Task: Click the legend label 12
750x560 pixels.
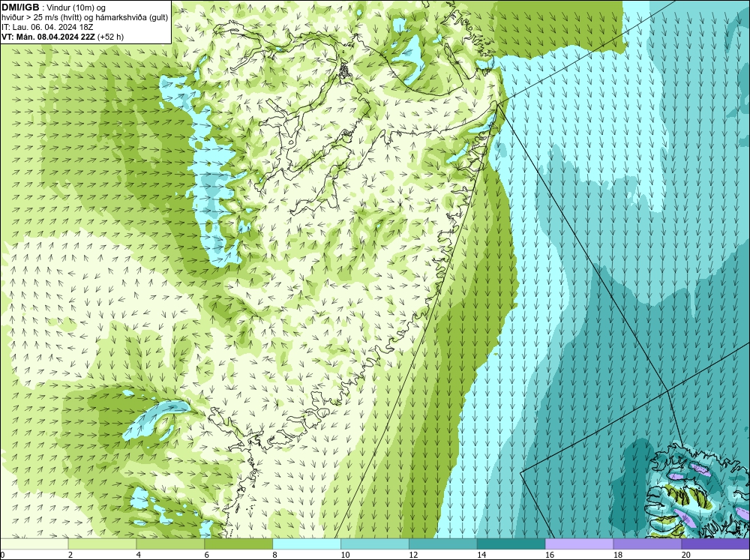Action: 413,555
